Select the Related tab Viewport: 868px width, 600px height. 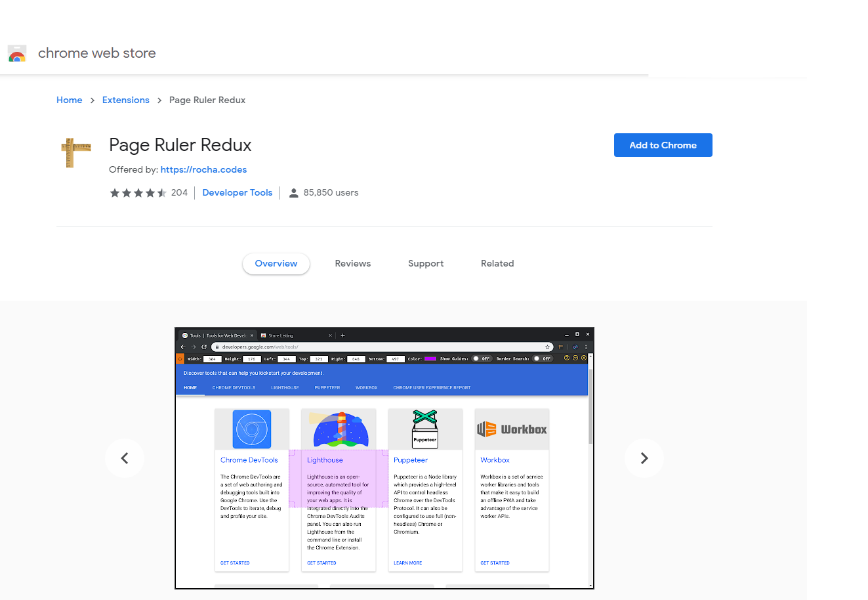coord(497,264)
